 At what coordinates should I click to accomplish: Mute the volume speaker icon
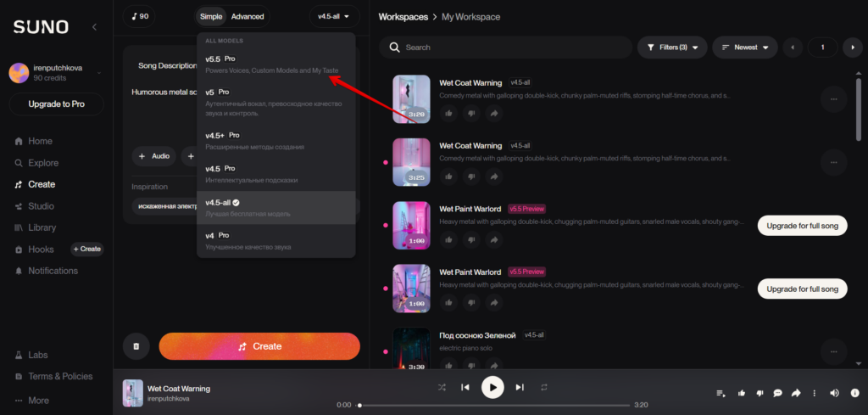tap(834, 394)
